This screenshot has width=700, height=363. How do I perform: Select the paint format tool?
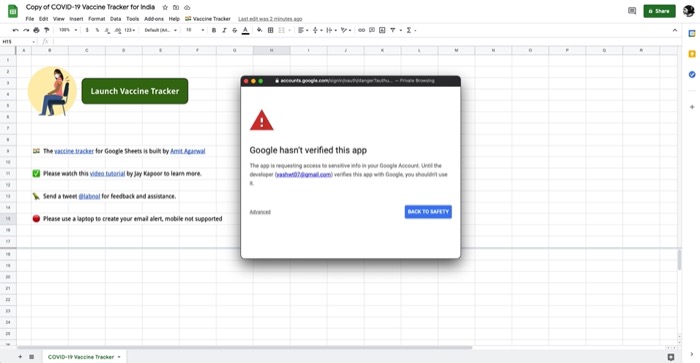pyautogui.click(x=46, y=30)
